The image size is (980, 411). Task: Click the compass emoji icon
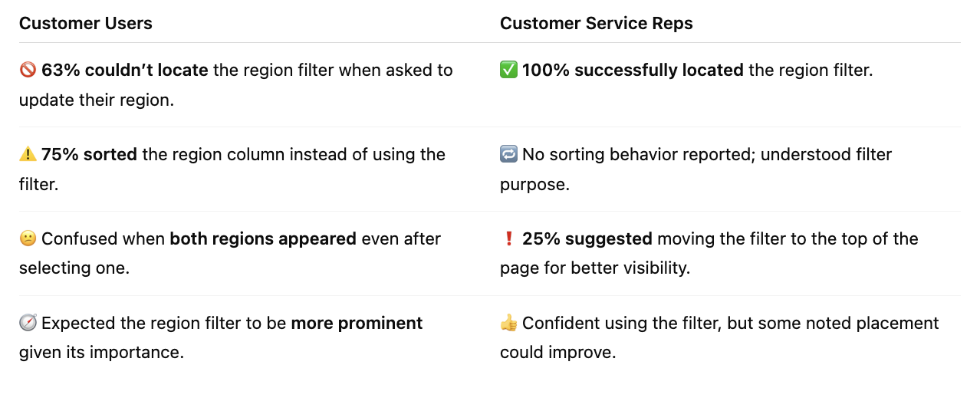(28, 324)
